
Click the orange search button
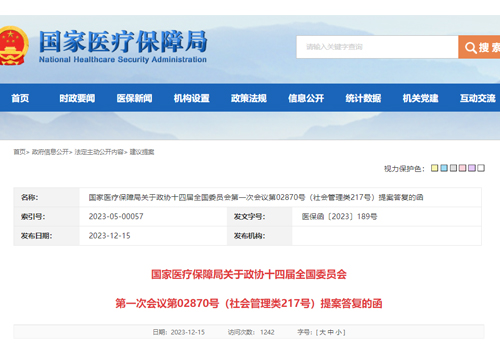(479, 47)
